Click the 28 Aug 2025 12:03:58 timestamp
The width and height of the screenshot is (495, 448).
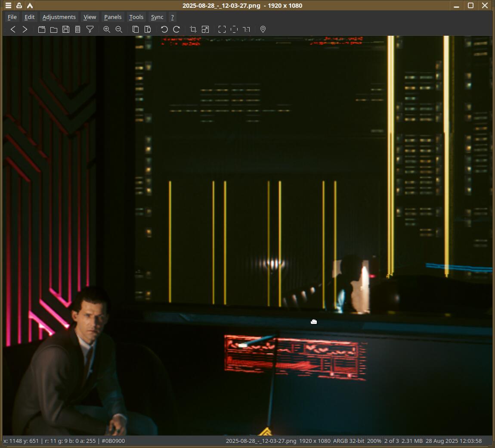tap(454, 441)
